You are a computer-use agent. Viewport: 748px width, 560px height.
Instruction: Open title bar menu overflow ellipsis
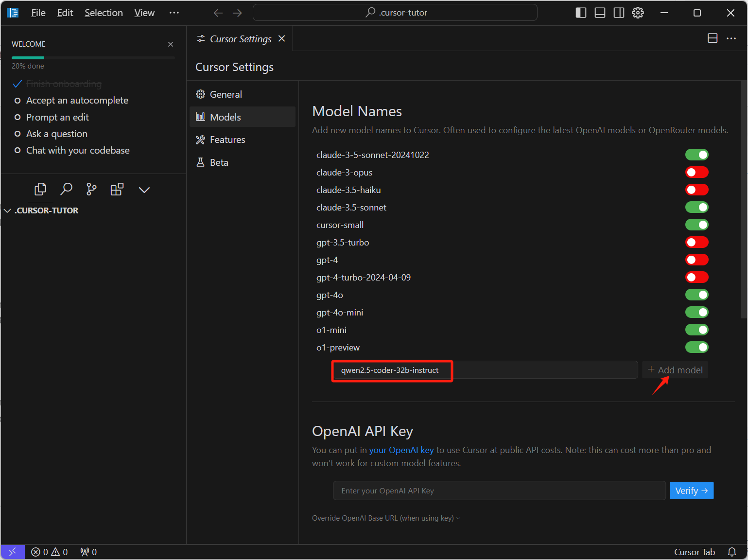pos(174,13)
